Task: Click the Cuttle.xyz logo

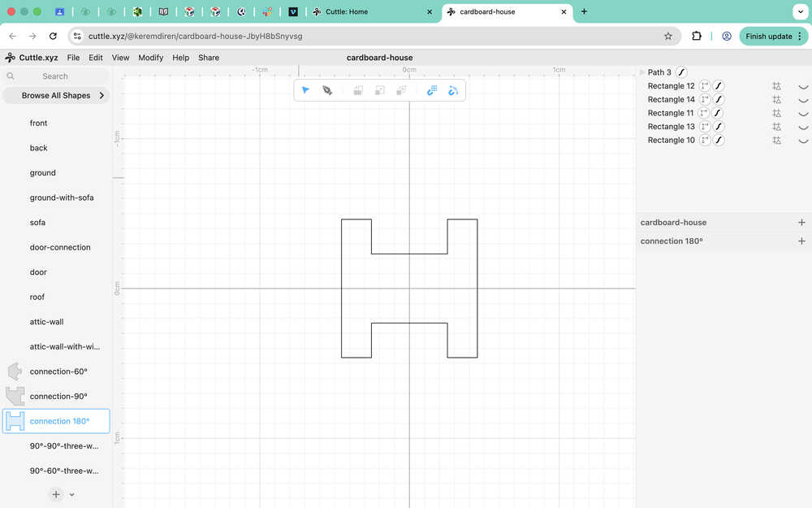Action: coord(32,58)
